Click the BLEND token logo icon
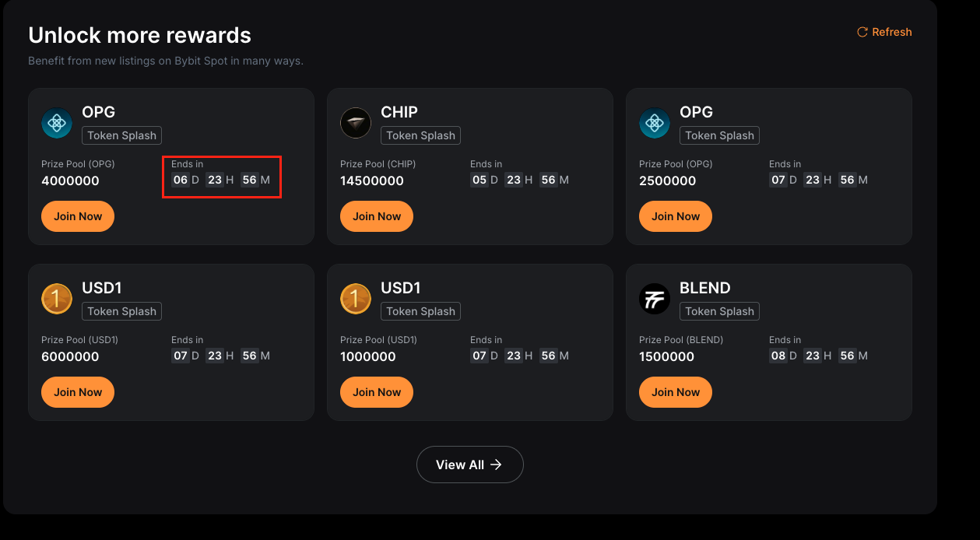Viewport: 980px width, 540px height. (655, 299)
